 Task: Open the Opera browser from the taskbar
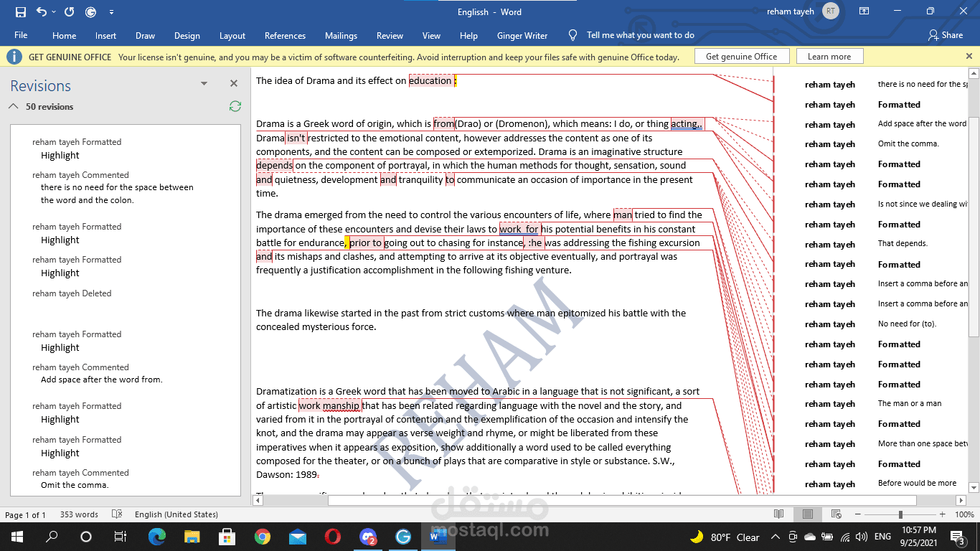(333, 537)
